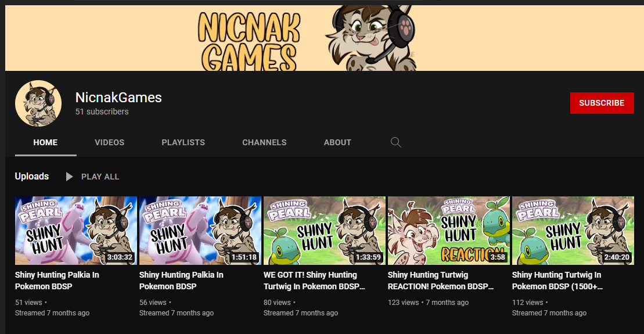Click the NicnakGames channel name

[118, 98]
